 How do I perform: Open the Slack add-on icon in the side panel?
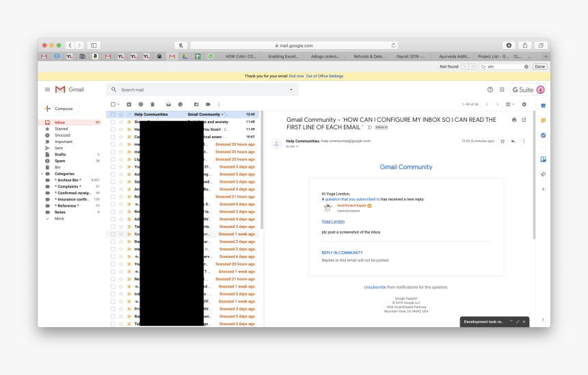point(543,174)
